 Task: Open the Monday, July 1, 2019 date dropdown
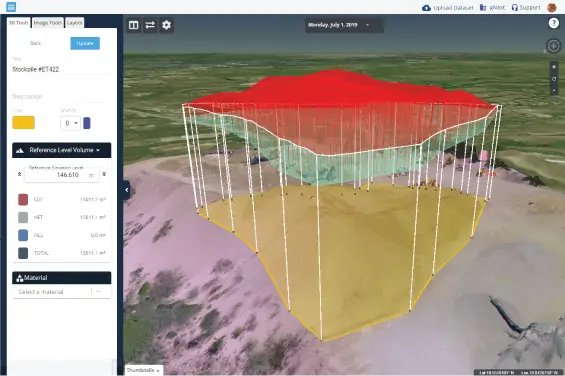344,25
